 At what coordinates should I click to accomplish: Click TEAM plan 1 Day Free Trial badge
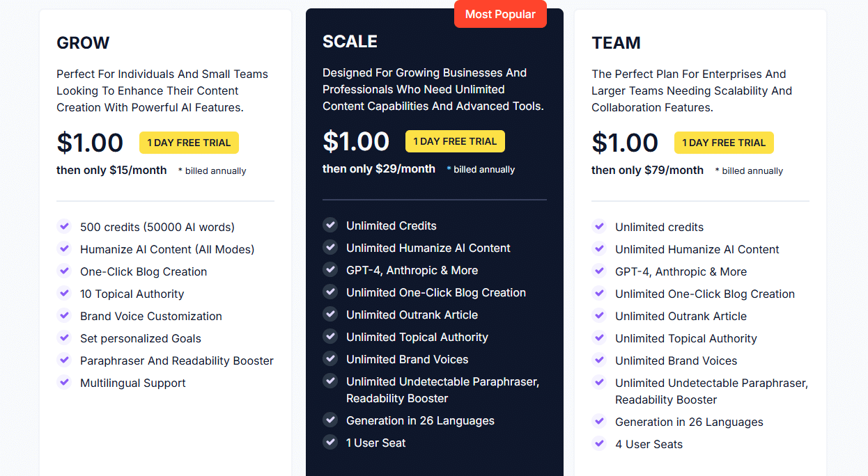[724, 143]
